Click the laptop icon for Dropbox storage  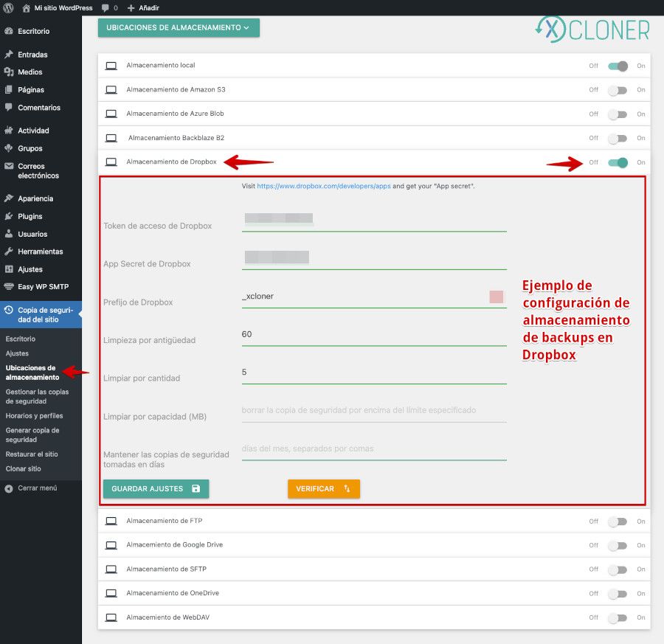(x=111, y=162)
